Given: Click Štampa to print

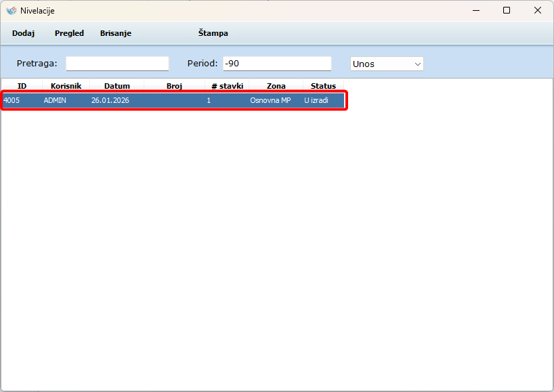Looking at the screenshot, I should pos(213,33).
